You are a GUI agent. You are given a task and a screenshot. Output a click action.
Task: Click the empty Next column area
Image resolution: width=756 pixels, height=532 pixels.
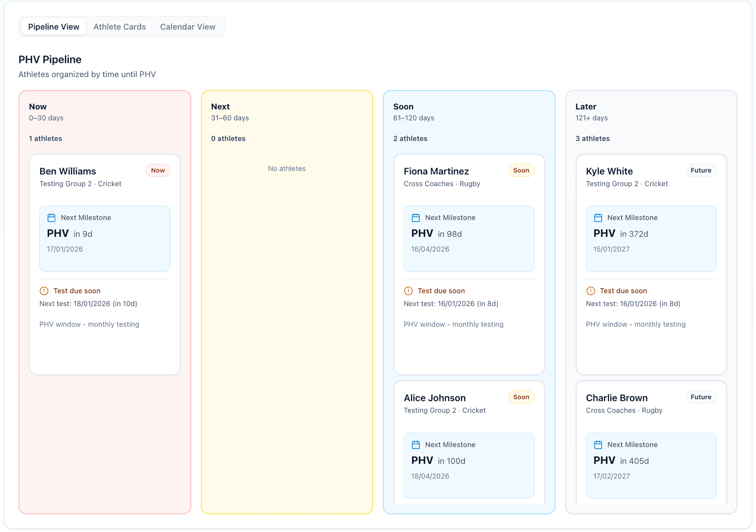coord(287,315)
